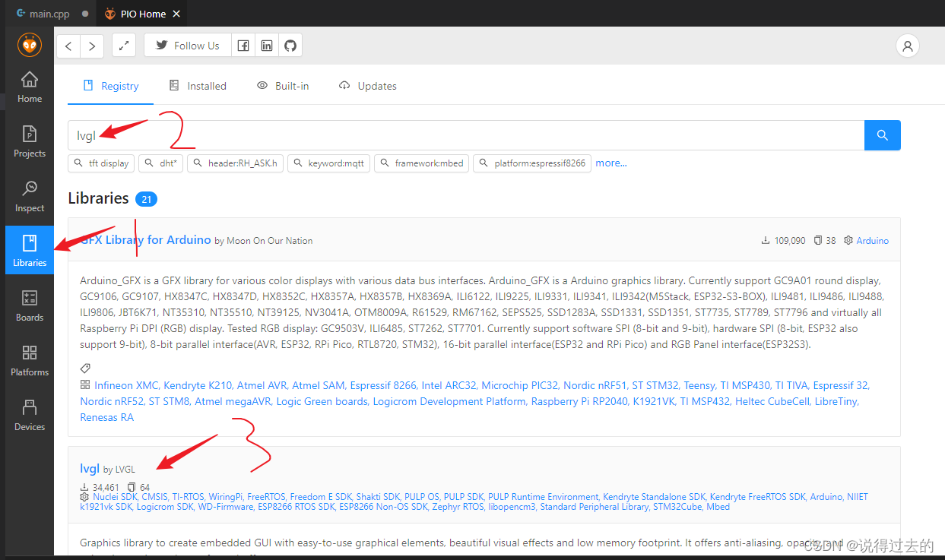The width and height of the screenshot is (945, 560).
Task: Click the 'keyword:mqtt' search suggestion
Action: tap(328, 163)
